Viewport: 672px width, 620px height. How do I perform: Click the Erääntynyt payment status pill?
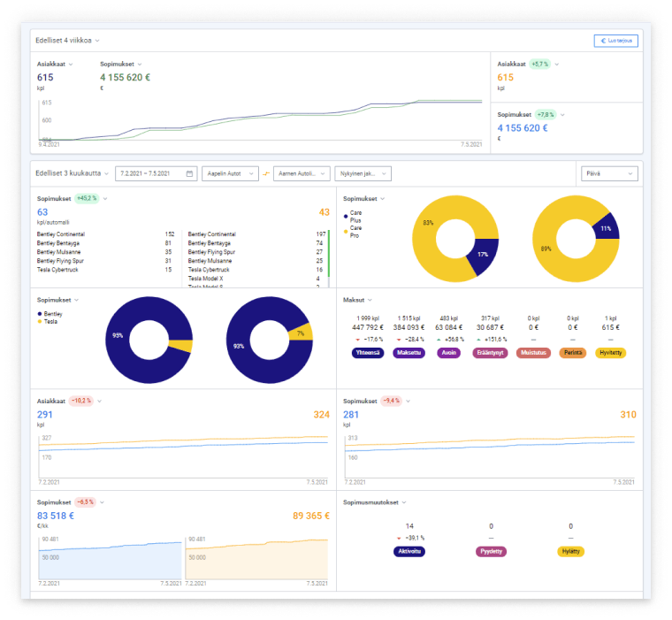tap(490, 353)
